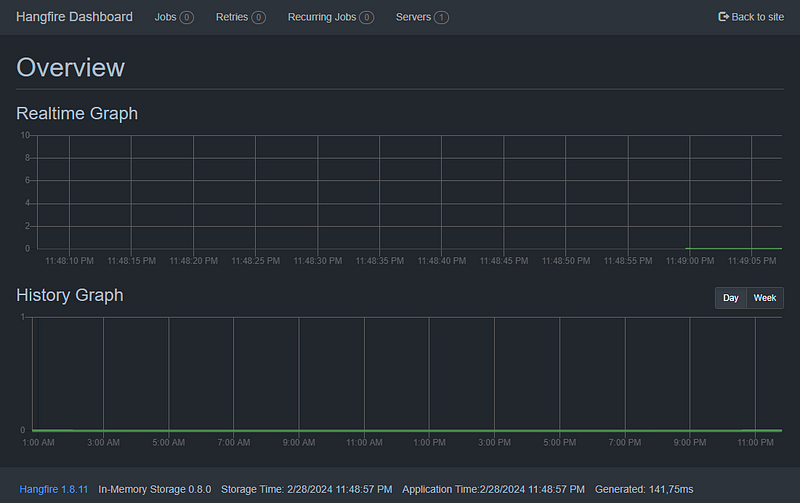Switch History Graph to Week view

coord(765,298)
